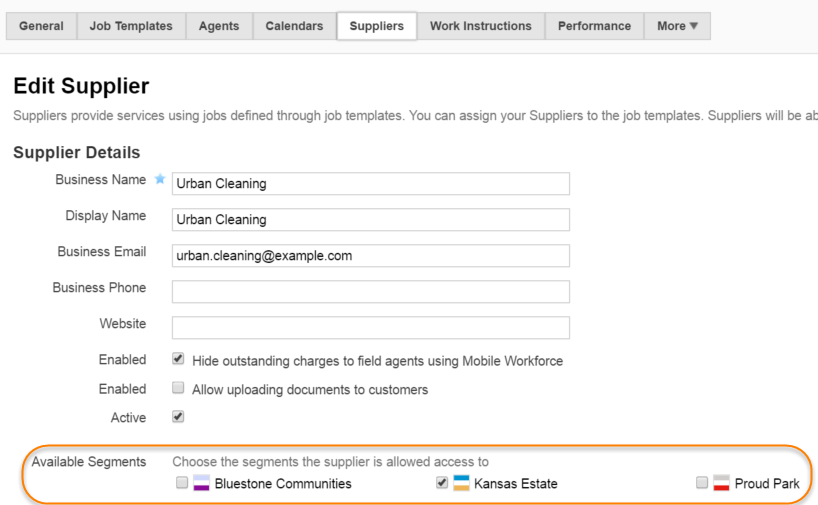Open the Job Templates tab

click(x=131, y=26)
